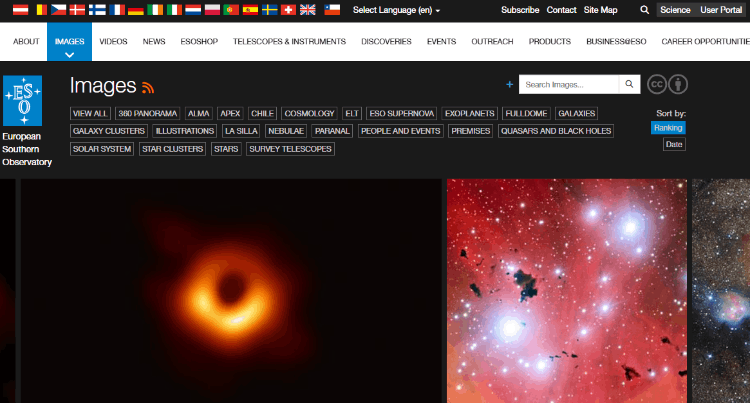Click the Spain flag icon

point(250,10)
